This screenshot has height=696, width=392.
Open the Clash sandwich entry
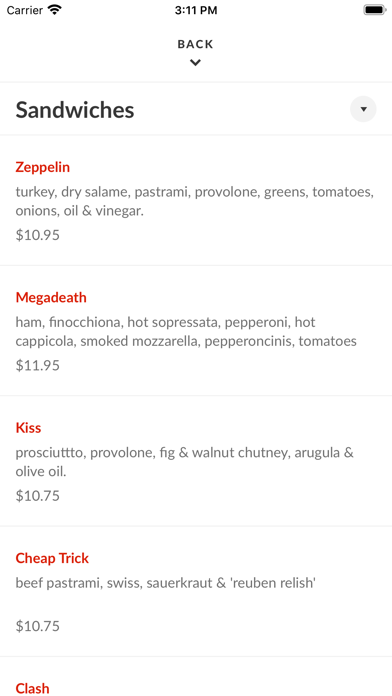pos(32,688)
